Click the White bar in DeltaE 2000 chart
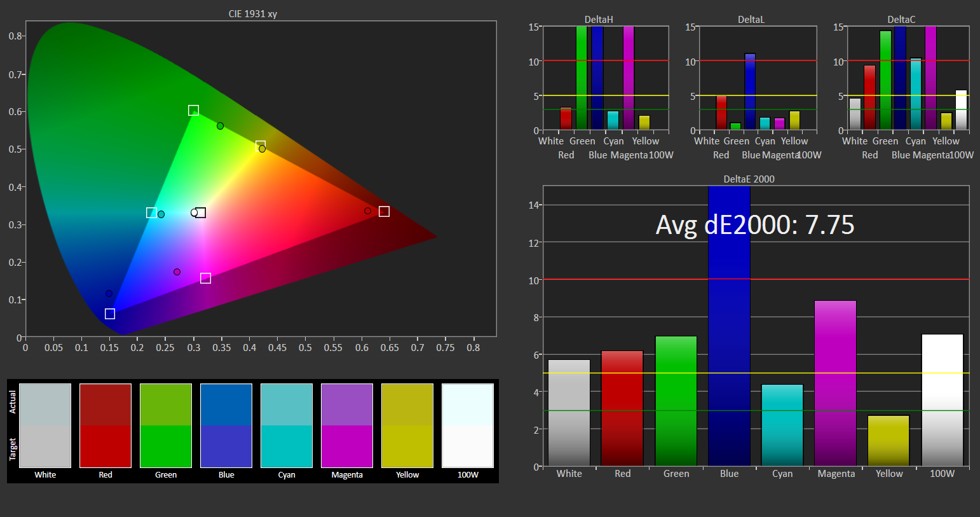The image size is (980, 517). coord(569,413)
